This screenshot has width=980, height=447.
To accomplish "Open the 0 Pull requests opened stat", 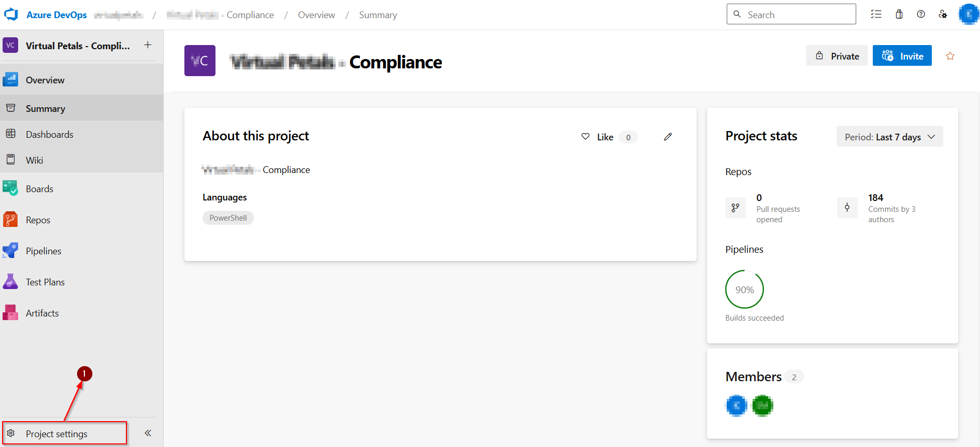I will [x=778, y=208].
